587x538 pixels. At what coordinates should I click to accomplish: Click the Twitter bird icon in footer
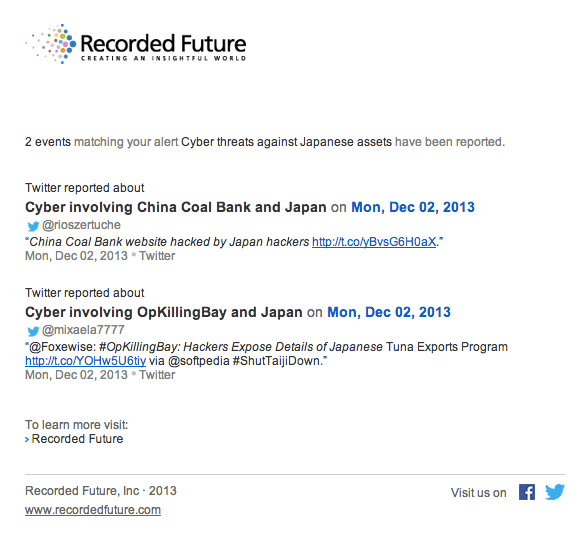(555, 492)
